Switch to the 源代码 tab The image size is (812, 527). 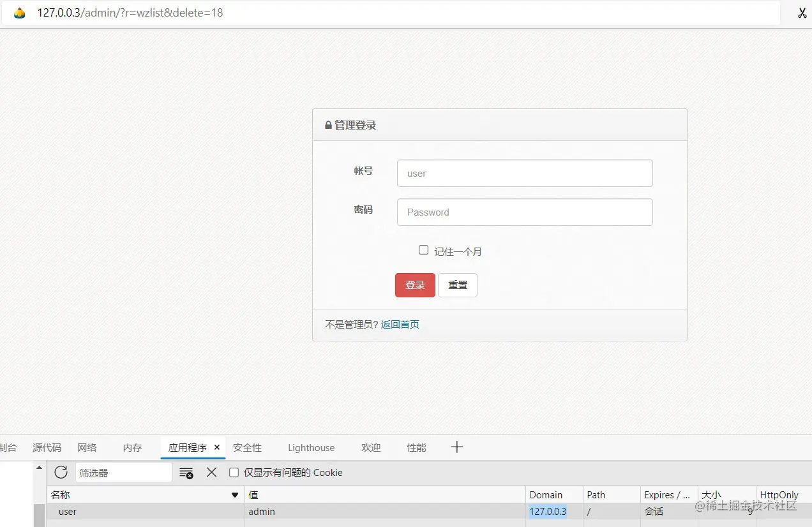click(x=47, y=448)
